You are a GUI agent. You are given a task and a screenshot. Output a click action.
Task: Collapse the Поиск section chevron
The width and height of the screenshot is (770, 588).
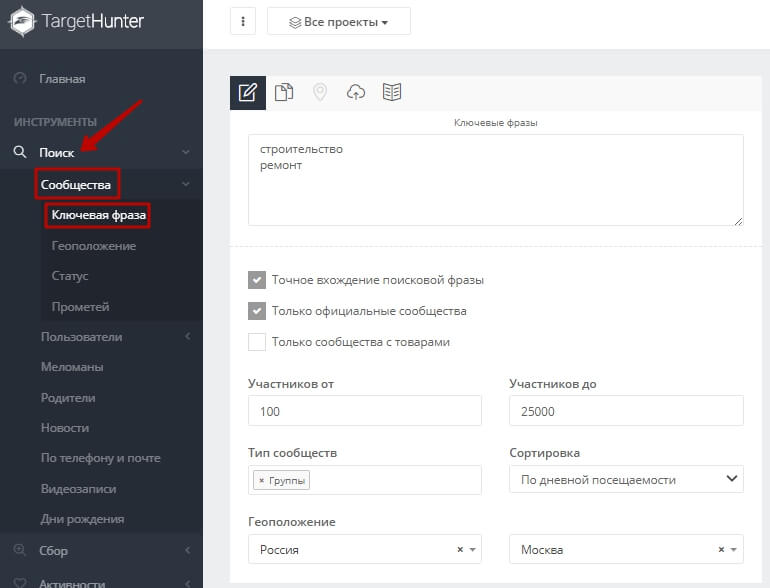pyautogui.click(x=186, y=152)
